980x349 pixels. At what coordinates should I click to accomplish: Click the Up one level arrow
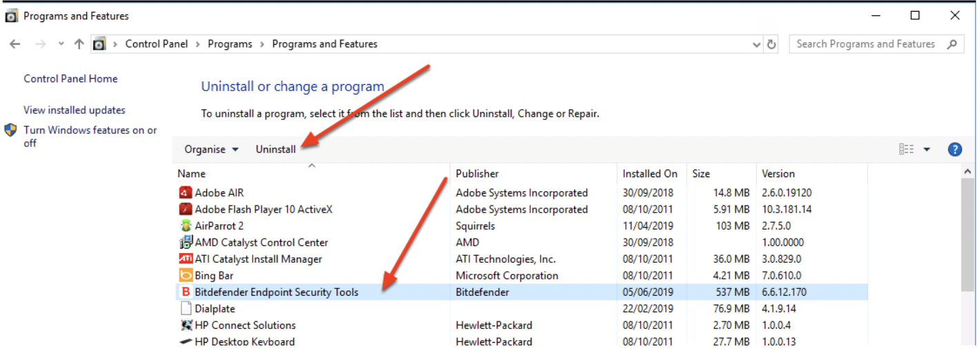click(x=79, y=44)
